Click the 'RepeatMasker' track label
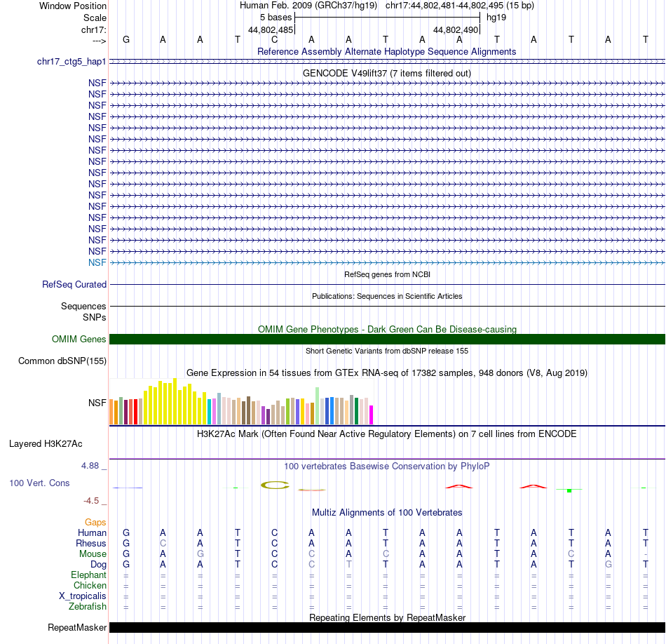This screenshot has width=666, height=644. coord(77,627)
